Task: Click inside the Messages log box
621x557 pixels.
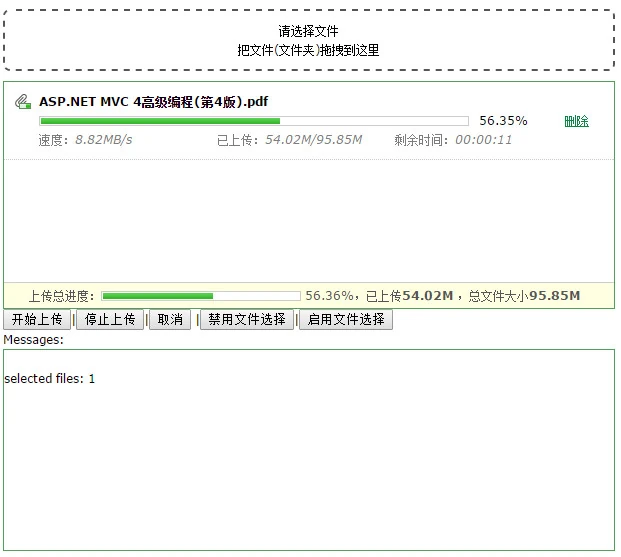Action: point(309,450)
